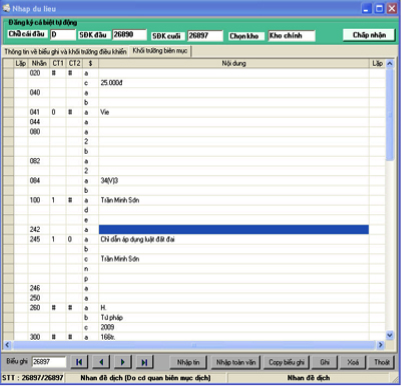Select the 2009 year cell
Screen dimensions: 403x388
click(234, 327)
